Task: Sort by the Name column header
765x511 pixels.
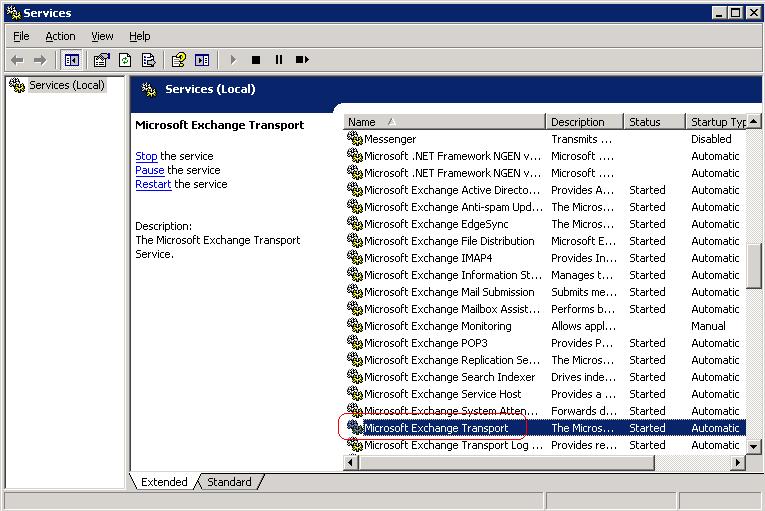Action: point(444,122)
